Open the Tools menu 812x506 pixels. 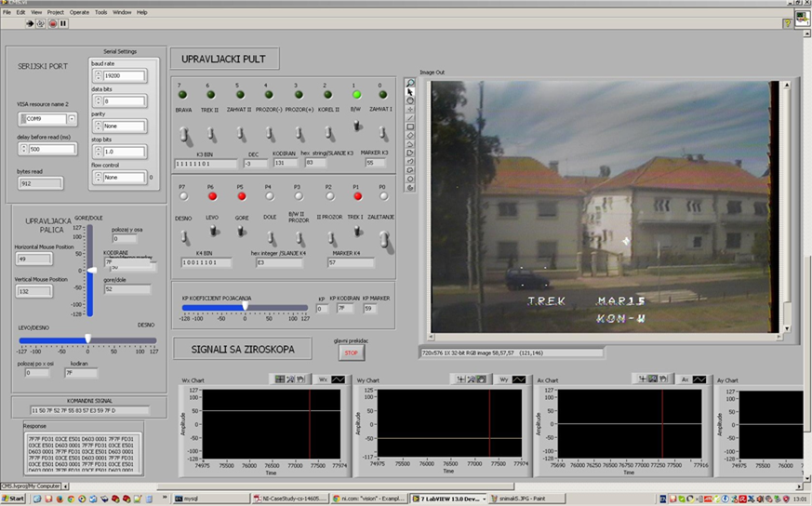(102, 12)
